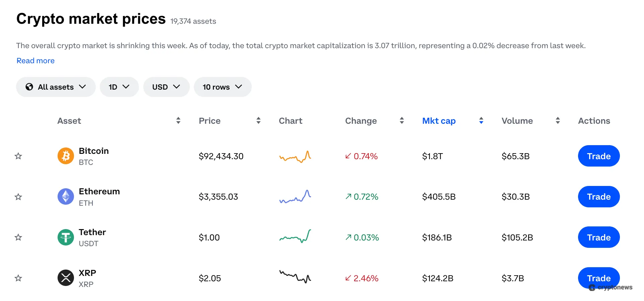Open the Read more link
644x301 pixels.
coord(35,61)
